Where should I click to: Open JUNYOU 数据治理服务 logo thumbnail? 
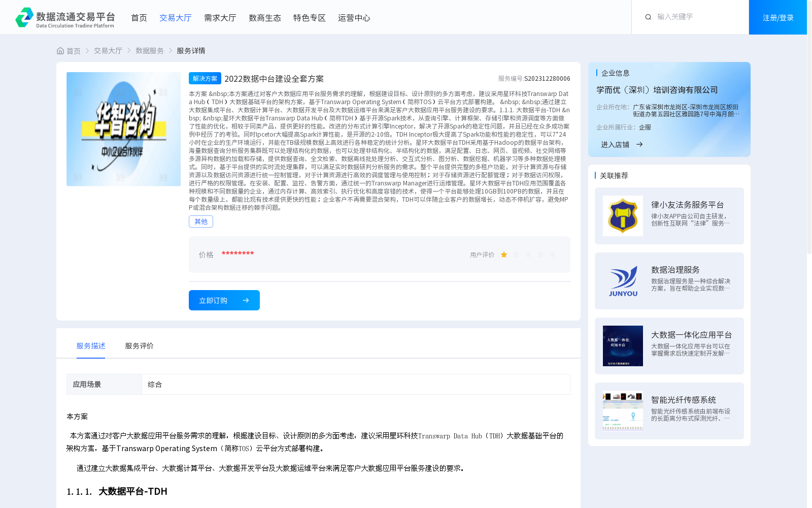click(x=623, y=281)
